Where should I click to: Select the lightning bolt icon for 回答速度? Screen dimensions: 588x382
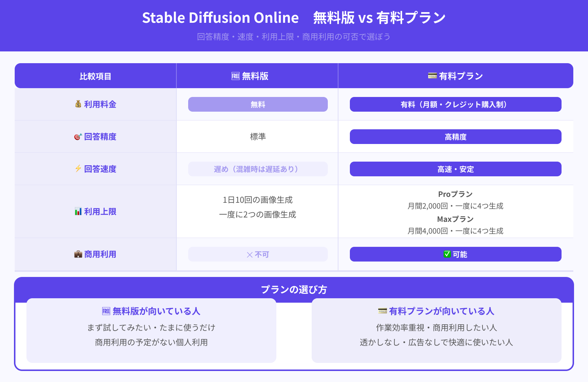click(x=78, y=169)
